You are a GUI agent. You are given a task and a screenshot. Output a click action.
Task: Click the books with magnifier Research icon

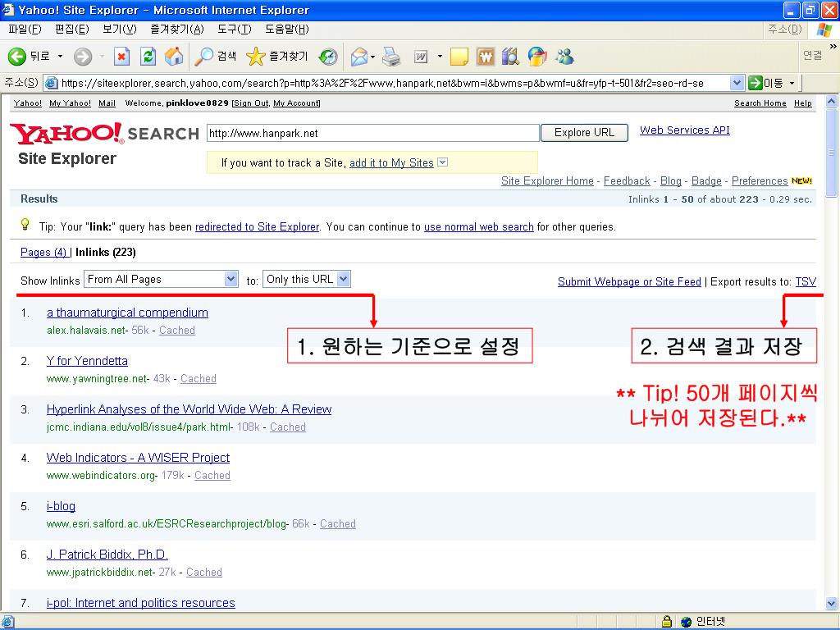[510, 57]
